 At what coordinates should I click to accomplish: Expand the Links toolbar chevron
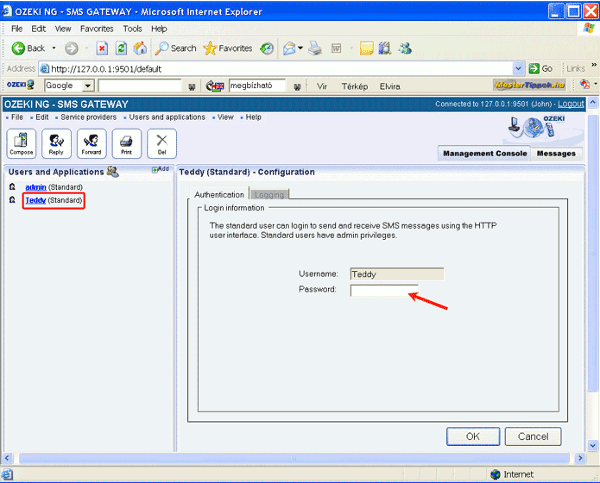(594, 65)
